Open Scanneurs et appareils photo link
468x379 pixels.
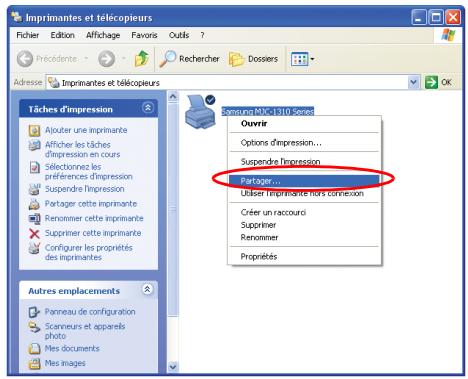(x=85, y=331)
